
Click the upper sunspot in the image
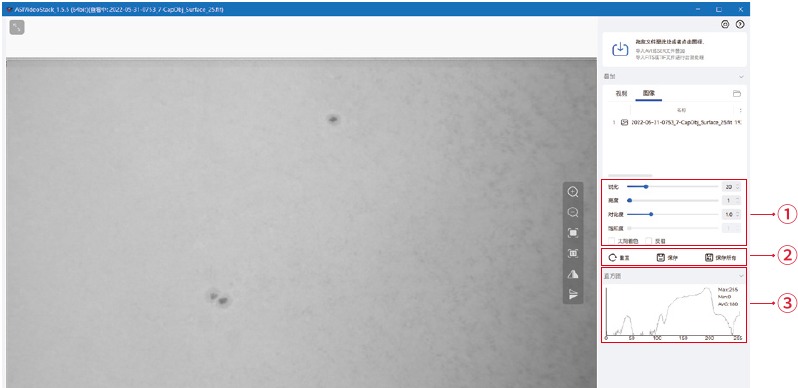point(333,120)
